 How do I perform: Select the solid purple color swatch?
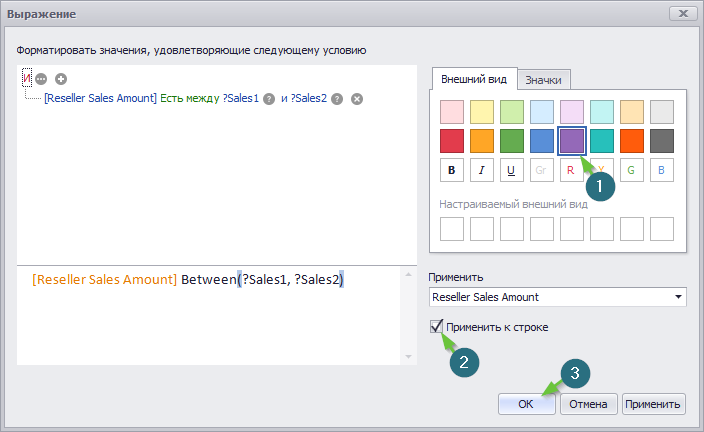572,141
